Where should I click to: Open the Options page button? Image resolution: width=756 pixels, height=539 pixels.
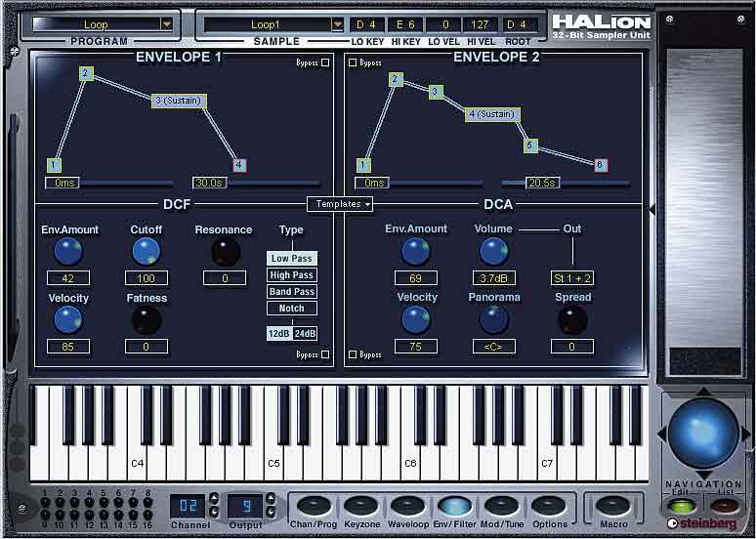549,506
